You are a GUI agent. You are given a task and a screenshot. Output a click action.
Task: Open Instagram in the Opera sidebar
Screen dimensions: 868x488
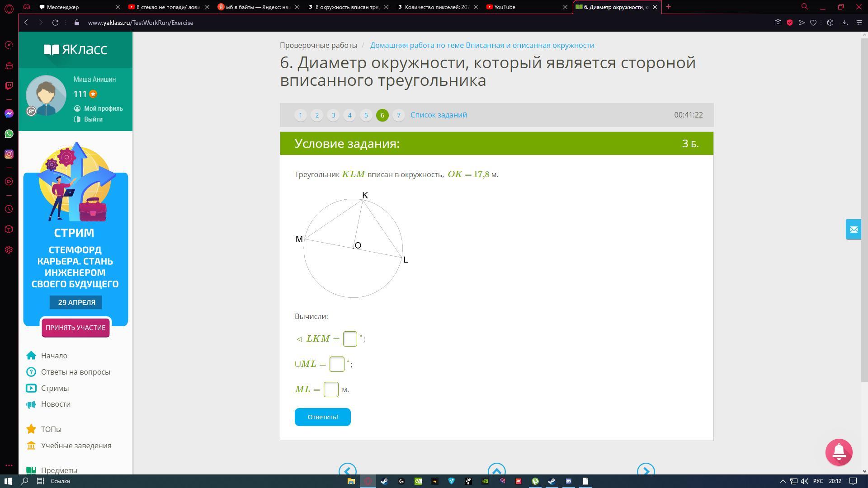point(9,154)
